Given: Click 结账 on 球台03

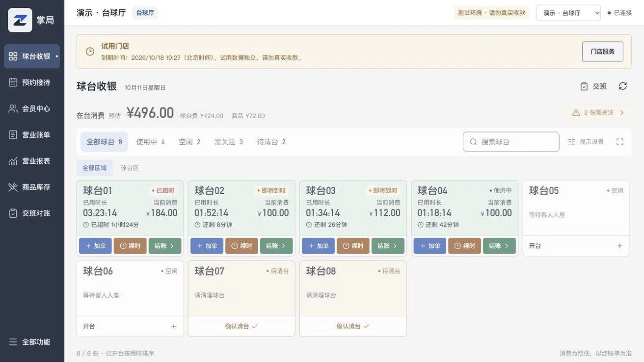Looking at the screenshot, I should (388, 246).
